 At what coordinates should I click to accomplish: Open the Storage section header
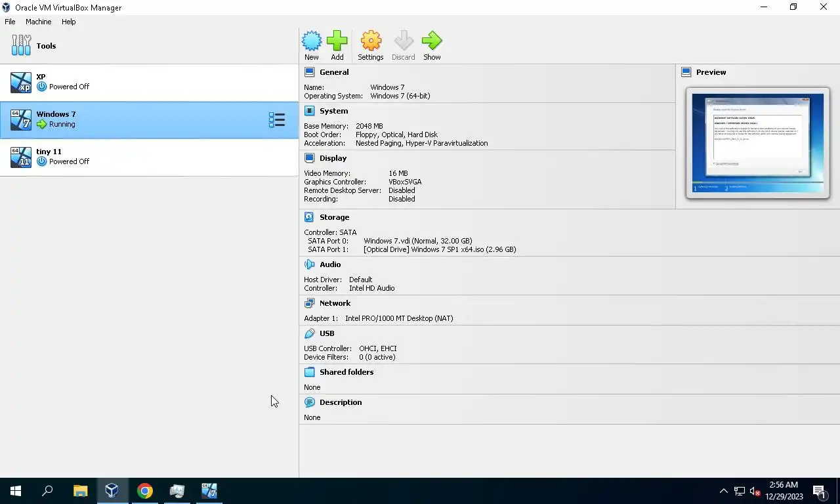334,217
